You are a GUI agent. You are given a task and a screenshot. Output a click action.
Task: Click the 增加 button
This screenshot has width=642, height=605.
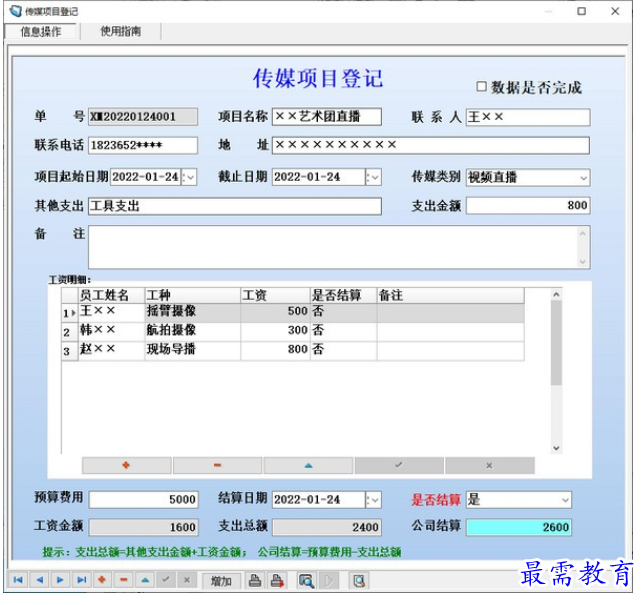[x=221, y=580]
